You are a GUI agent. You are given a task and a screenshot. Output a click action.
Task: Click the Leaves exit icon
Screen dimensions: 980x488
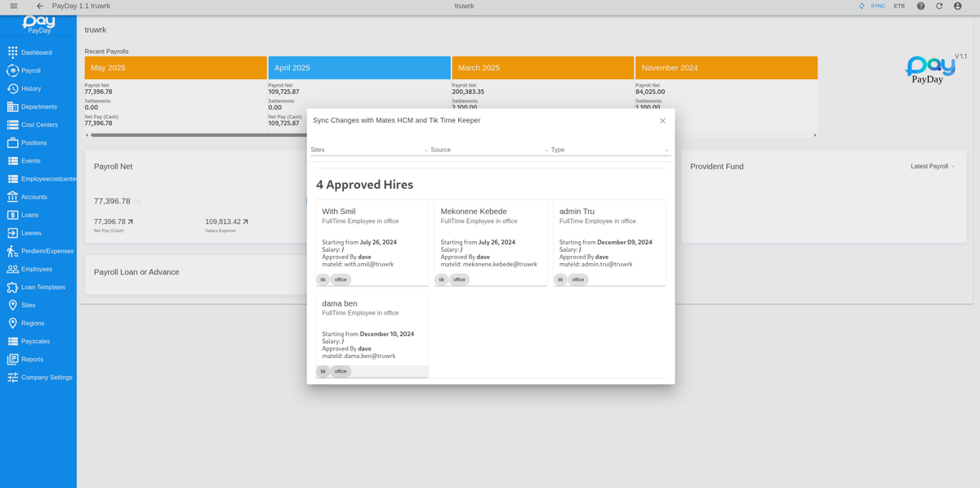click(x=12, y=233)
